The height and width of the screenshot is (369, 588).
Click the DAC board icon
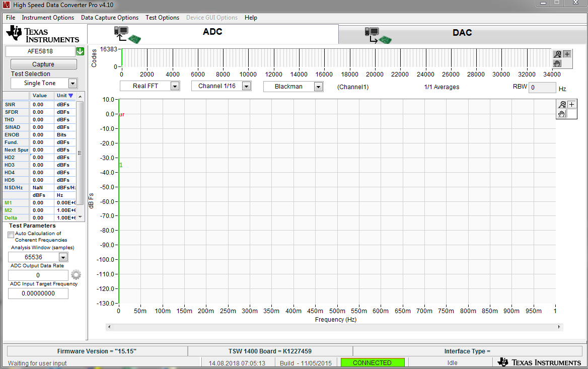pos(378,36)
